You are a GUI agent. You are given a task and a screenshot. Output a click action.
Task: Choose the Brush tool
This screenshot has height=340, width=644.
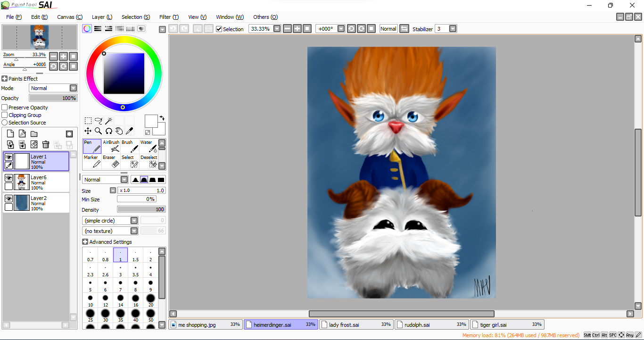point(130,147)
